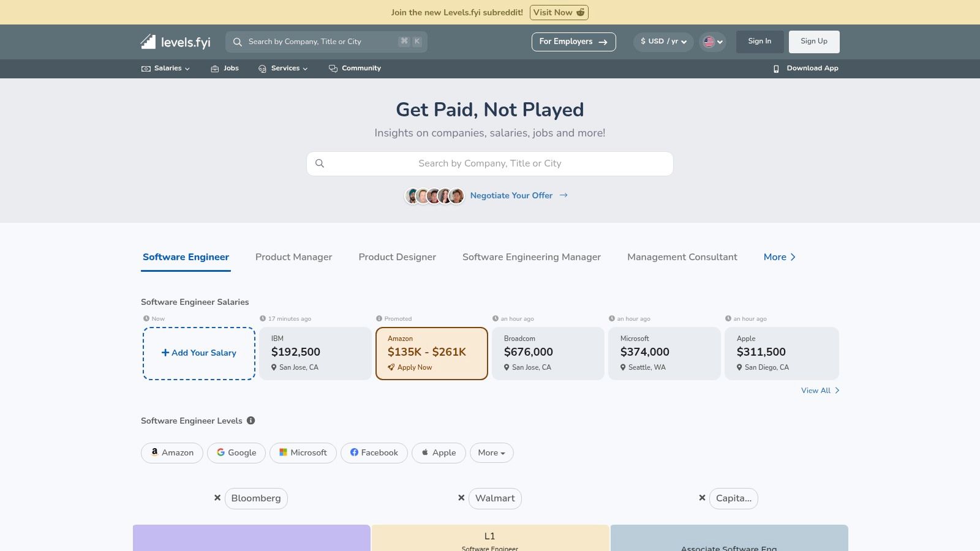Click the Download App phone icon

tap(776, 69)
